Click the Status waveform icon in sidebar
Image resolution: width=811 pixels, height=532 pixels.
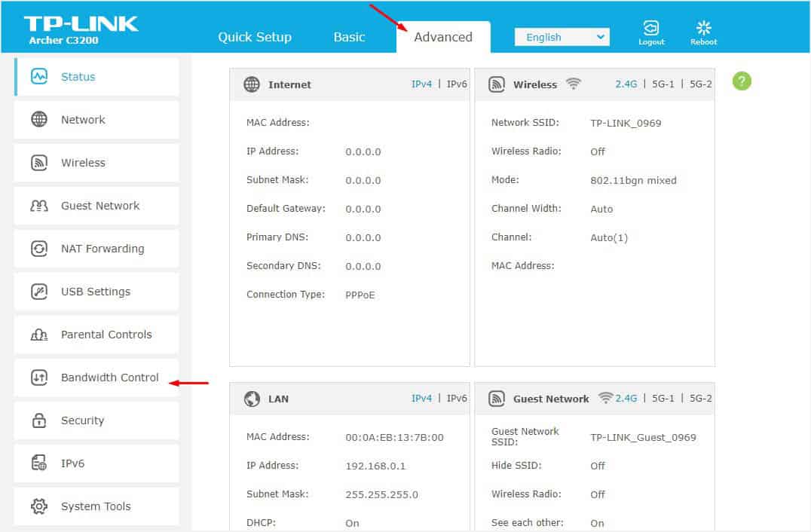point(39,77)
